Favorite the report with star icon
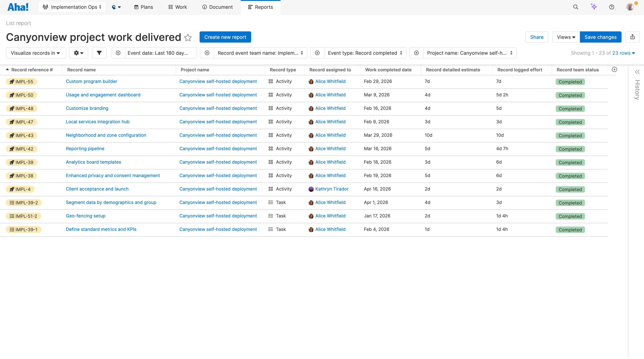This screenshot has height=359, width=644. tap(188, 38)
